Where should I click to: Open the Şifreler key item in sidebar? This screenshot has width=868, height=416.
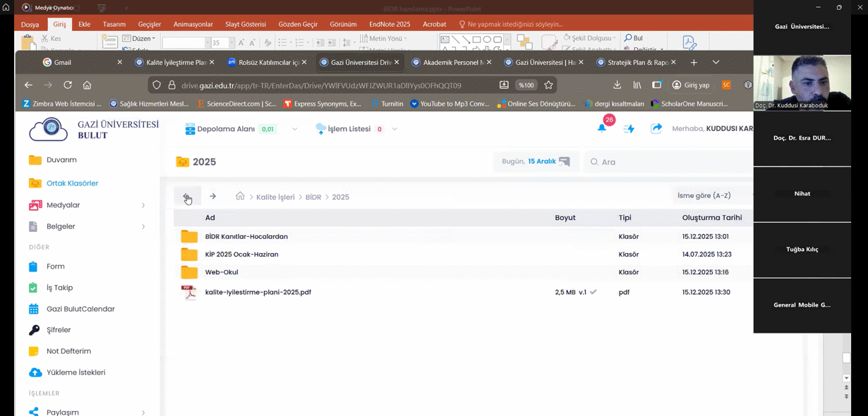point(59,330)
